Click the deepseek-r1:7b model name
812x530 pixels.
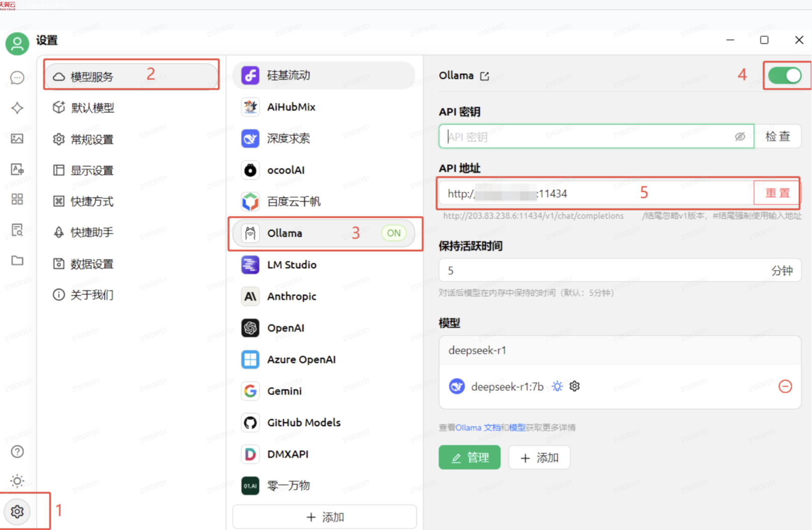507,387
